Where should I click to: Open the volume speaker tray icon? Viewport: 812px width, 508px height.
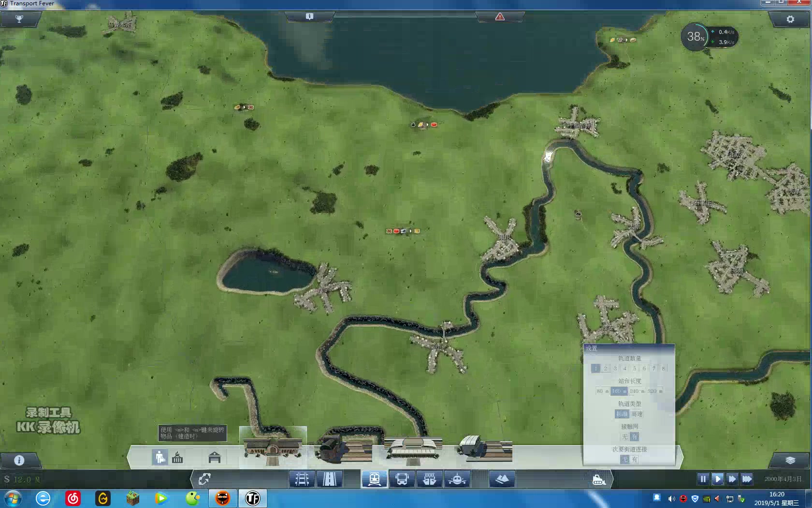click(x=671, y=499)
